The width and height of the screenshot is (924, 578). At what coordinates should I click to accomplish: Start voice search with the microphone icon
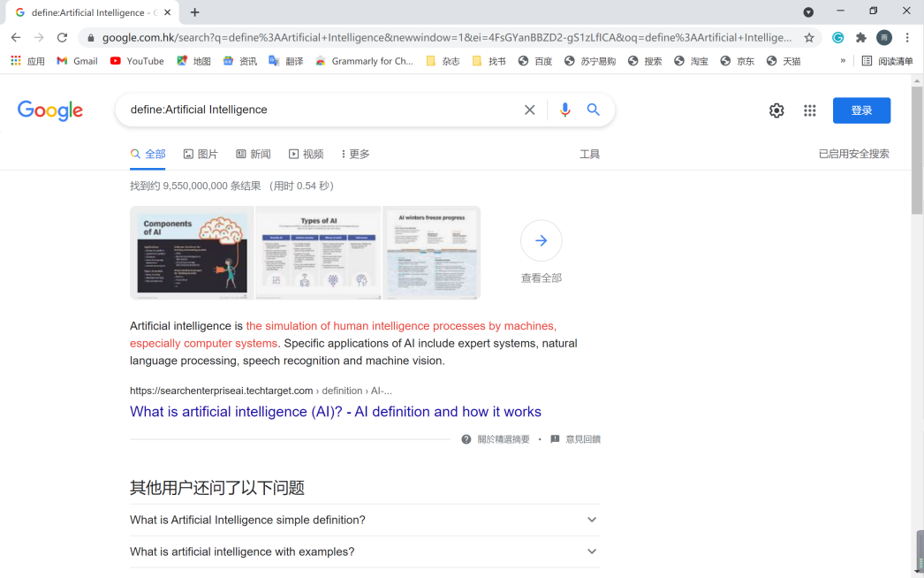[x=564, y=110]
